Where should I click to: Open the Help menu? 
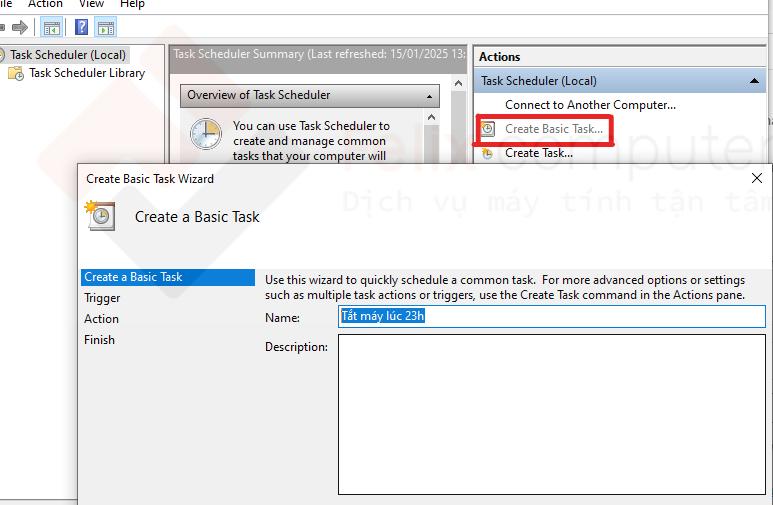pos(132,5)
